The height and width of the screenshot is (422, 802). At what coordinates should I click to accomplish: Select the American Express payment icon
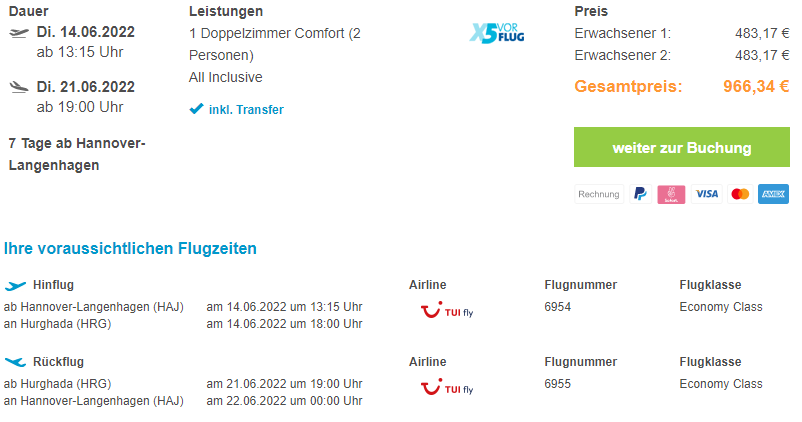coord(773,194)
